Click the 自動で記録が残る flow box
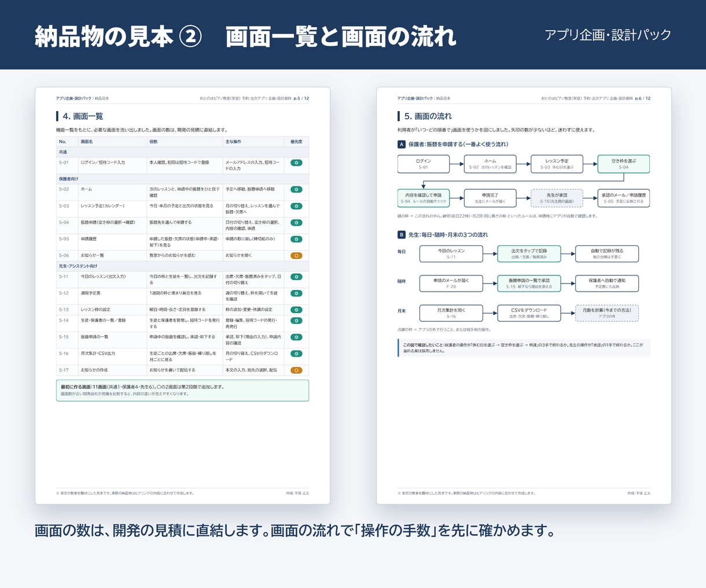 click(x=607, y=253)
